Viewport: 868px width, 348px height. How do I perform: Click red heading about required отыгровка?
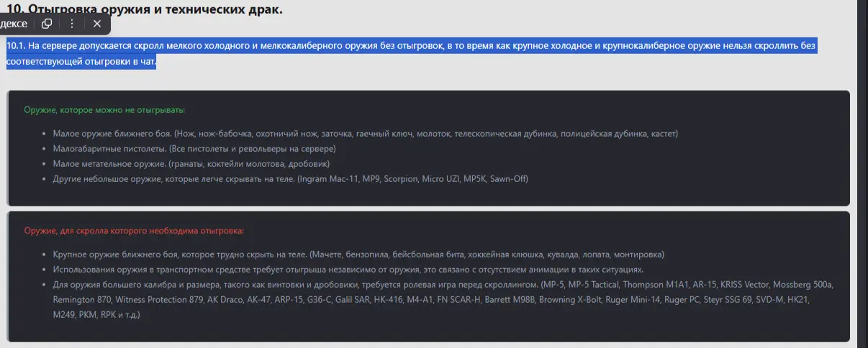point(134,231)
